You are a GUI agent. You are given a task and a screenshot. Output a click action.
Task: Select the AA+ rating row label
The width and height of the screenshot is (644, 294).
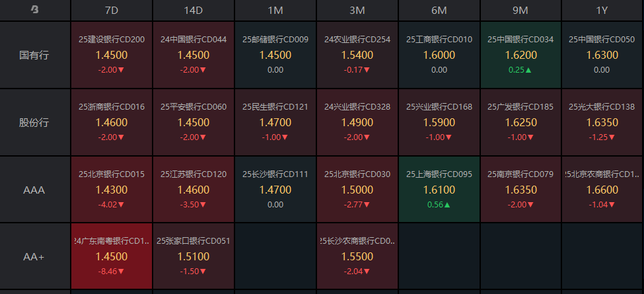(x=35, y=257)
